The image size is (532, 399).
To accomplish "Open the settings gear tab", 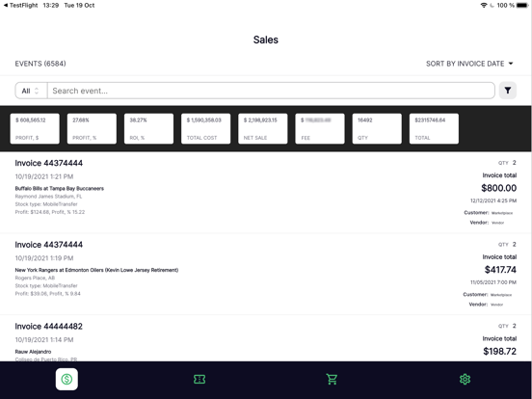I will (465, 380).
